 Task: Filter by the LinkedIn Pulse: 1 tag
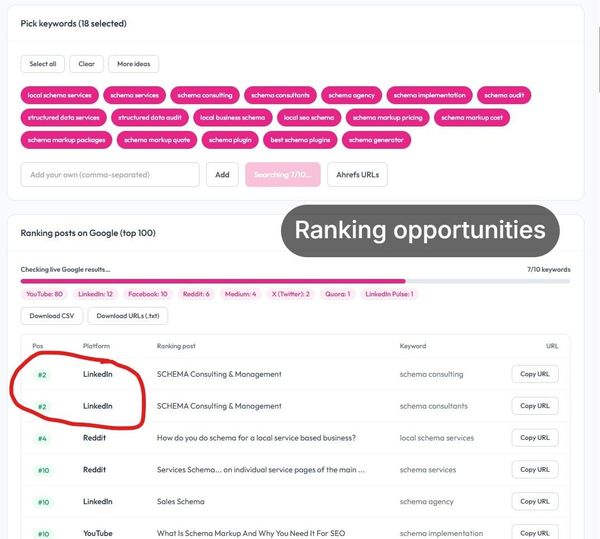(389, 294)
